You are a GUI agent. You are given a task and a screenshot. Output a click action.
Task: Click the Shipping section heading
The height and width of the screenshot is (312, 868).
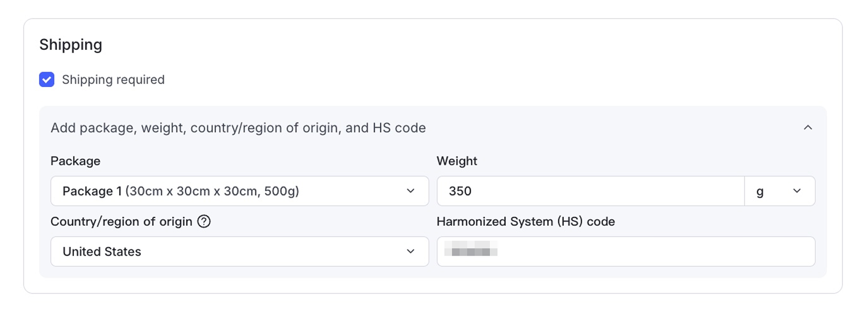pyautogui.click(x=71, y=45)
